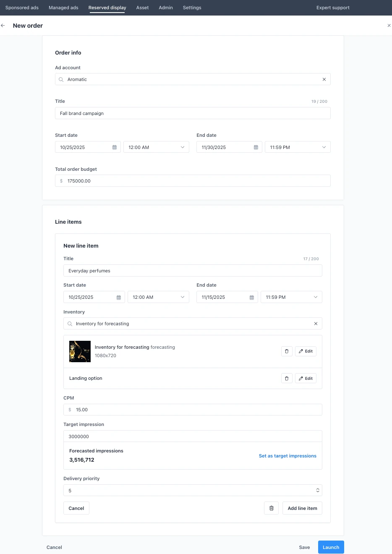Clear the Aromatic ad account selection
The height and width of the screenshot is (554, 392).
pyautogui.click(x=324, y=79)
